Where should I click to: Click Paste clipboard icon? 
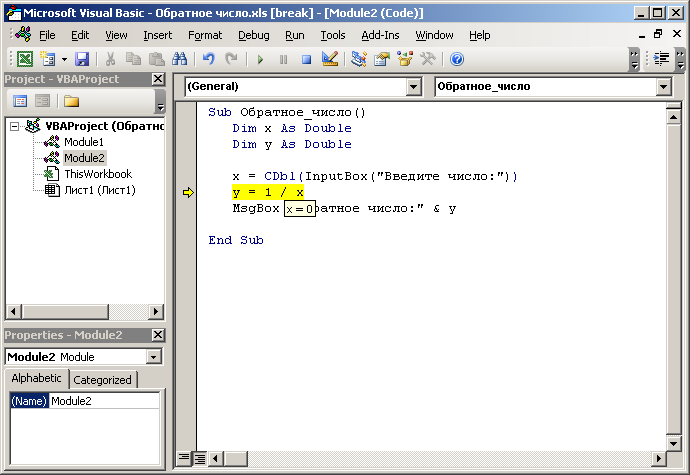(x=156, y=59)
